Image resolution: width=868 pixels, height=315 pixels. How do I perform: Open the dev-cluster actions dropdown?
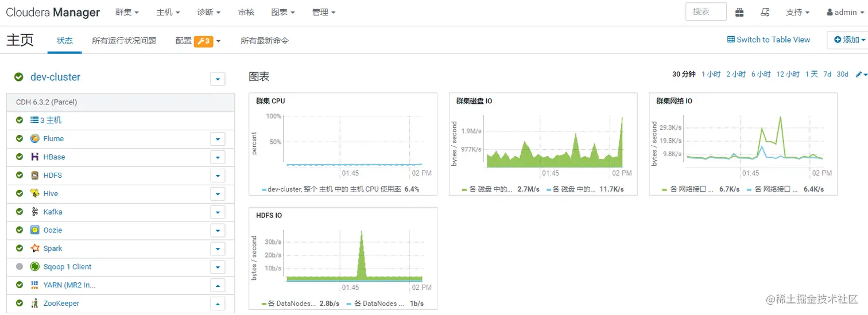pyautogui.click(x=218, y=79)
